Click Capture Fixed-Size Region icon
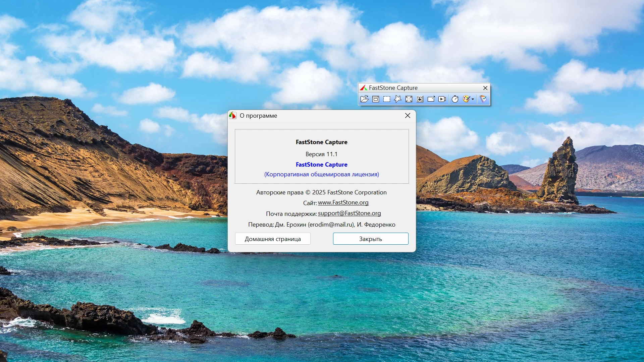The image size is (644, 362). click(x=431, y=99)
